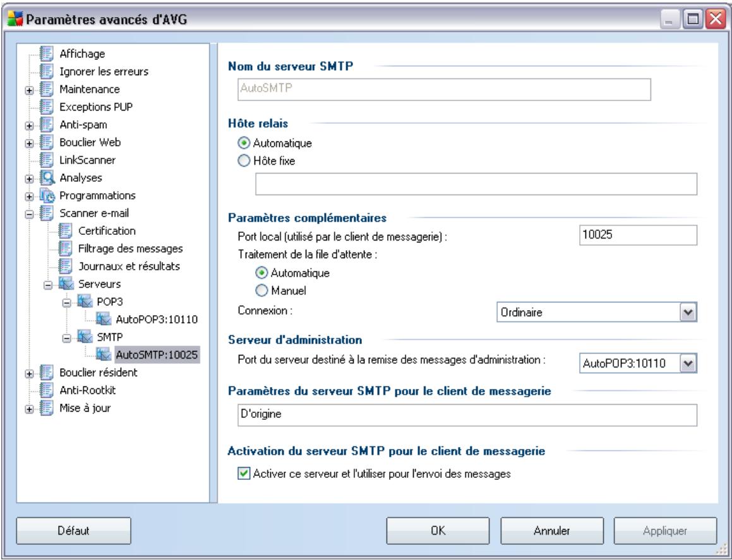Click the Filtrage des messages icon

point(65,249)
